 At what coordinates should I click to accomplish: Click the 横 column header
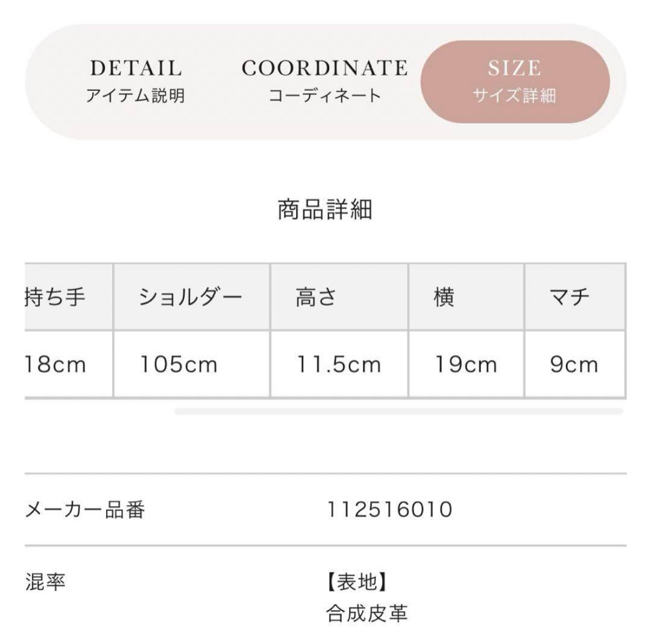point(467,297)
